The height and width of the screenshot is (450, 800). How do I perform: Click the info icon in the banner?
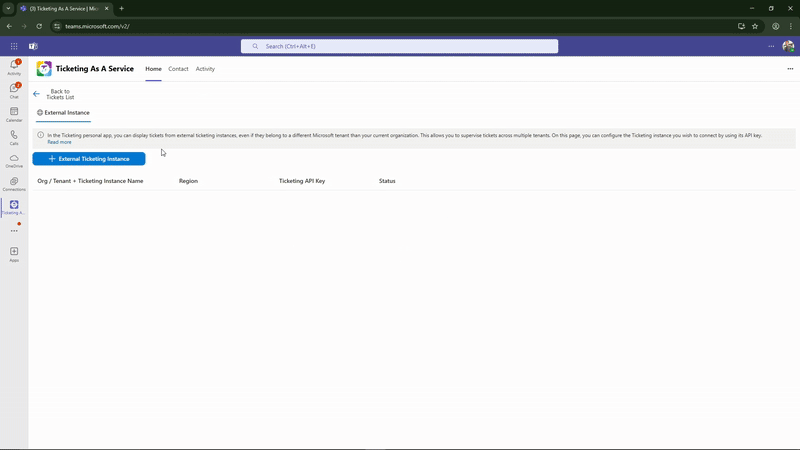(x=40, y=135)
